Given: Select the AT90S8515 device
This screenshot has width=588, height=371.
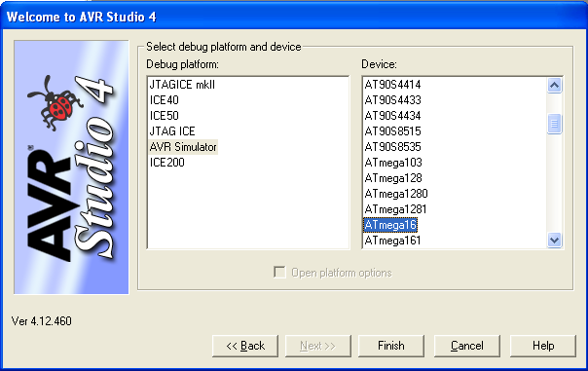Looking at the screenshot, I should [392, 131].
